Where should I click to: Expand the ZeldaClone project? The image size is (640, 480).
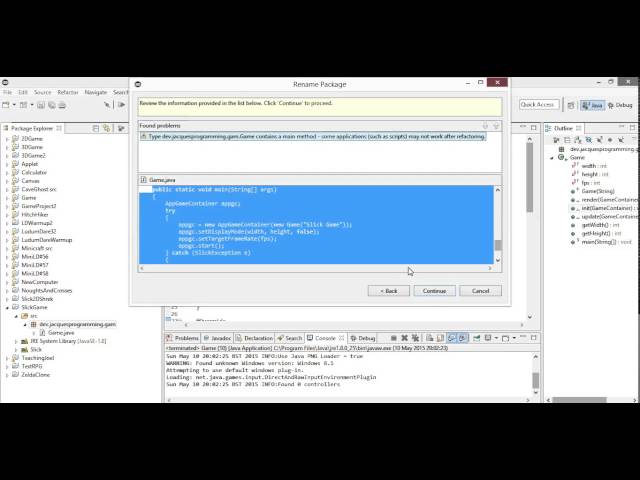pyautogui.click(x=7, y=375)
